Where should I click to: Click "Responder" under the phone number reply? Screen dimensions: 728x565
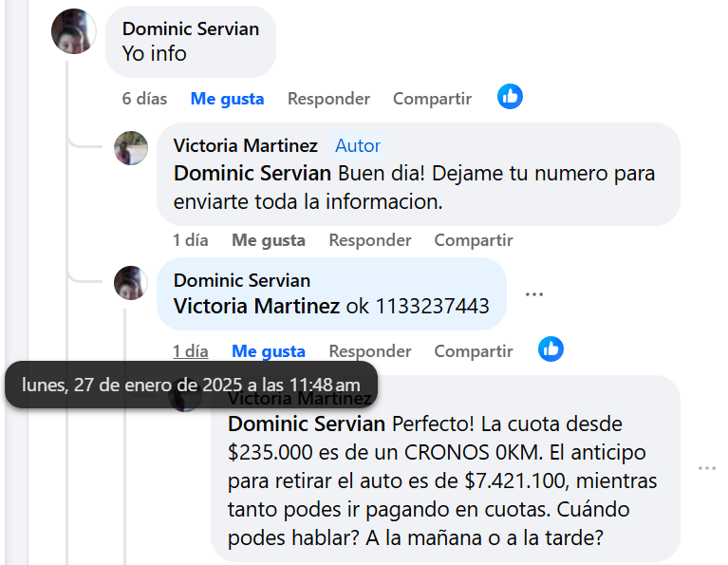click(369, 351)
